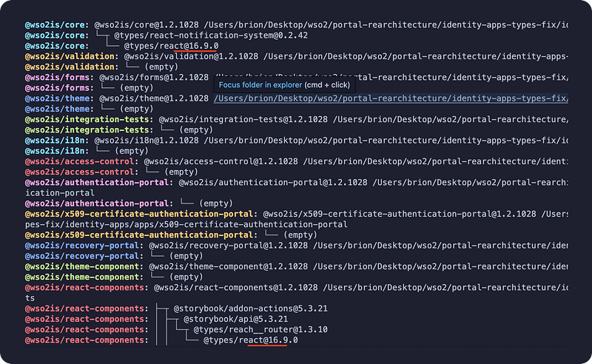This screenshot has width=592, height=364.
Task: Click the file path on the @wso2is/access-control row
Action: coord(435,161)
